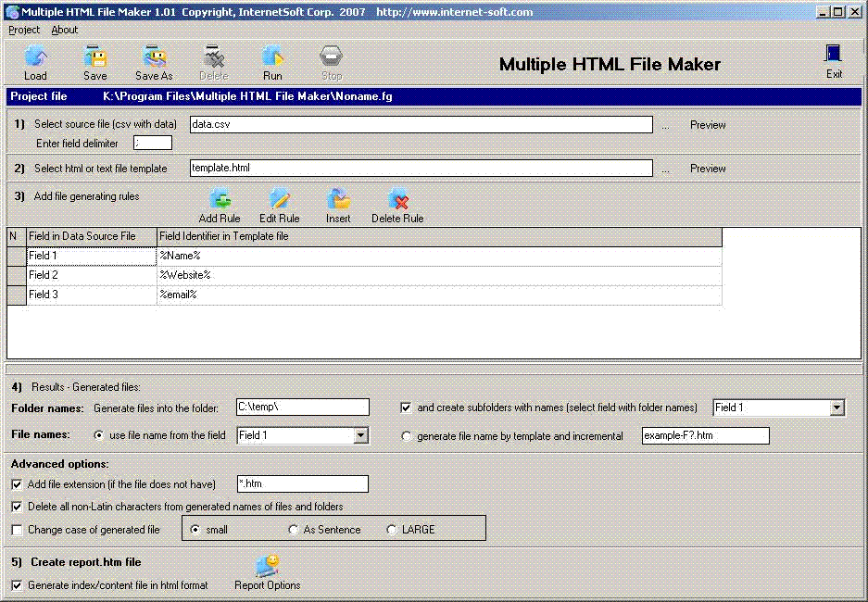Select the LARGE case radio button

pos(390,529)
